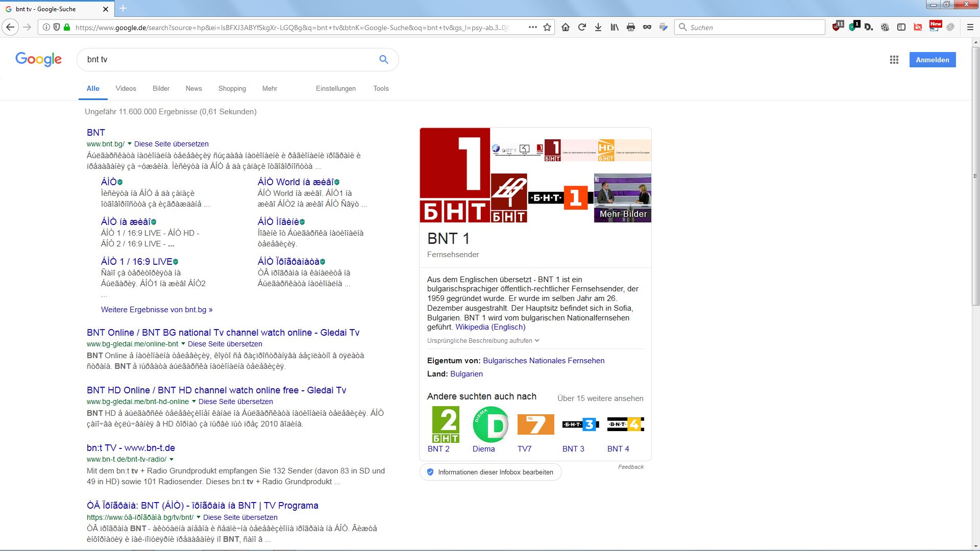Open the downloads panel
Screen dimensions: 980x551
[598, 28]
